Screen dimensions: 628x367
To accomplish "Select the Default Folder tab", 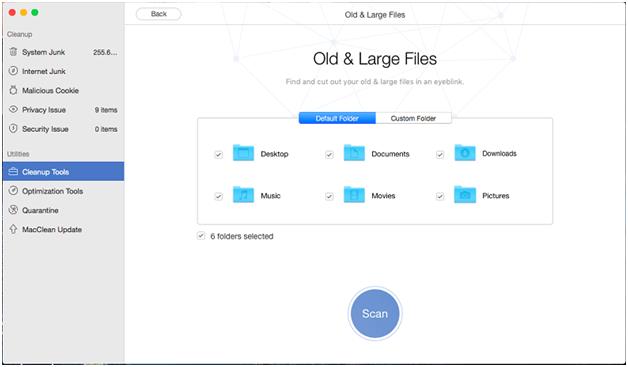I will tap(337, 118).
